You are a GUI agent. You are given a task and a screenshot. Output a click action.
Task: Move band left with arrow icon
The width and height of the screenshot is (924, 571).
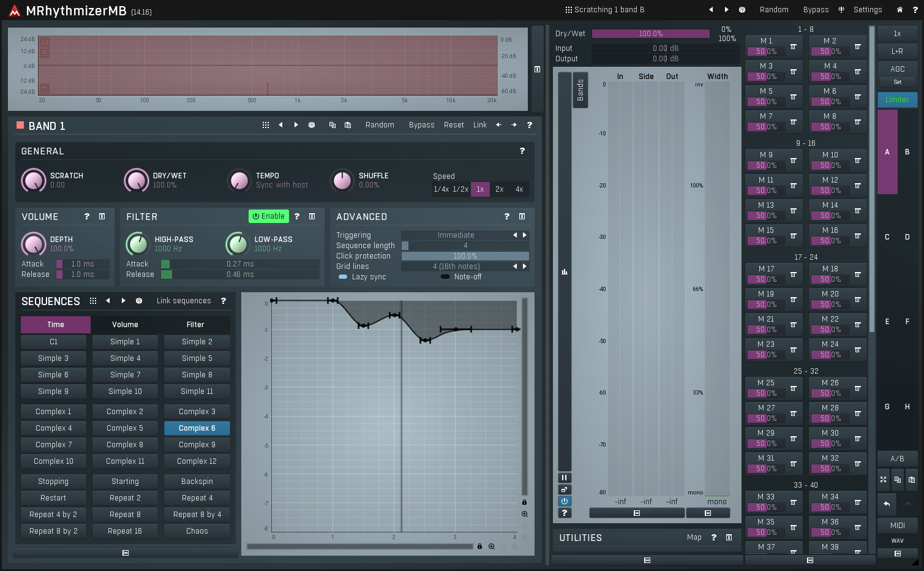point(498,125)
